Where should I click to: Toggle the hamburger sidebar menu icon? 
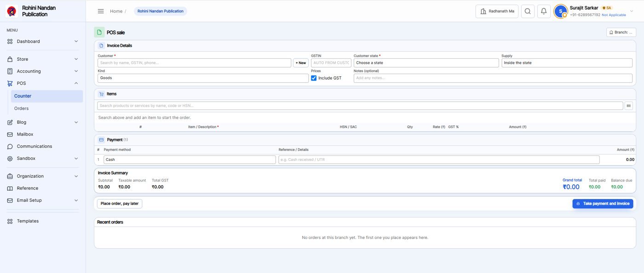click(101, 11)
